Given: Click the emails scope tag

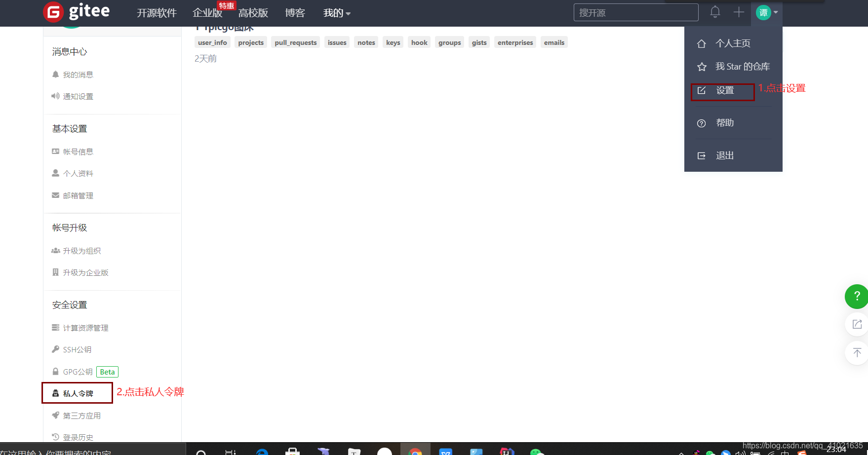Looking at the screenshot, I should coord(554,42).
